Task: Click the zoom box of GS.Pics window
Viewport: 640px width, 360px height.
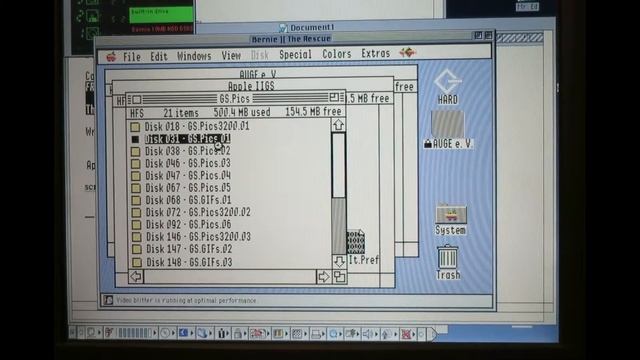Action: tap(334, 98)
